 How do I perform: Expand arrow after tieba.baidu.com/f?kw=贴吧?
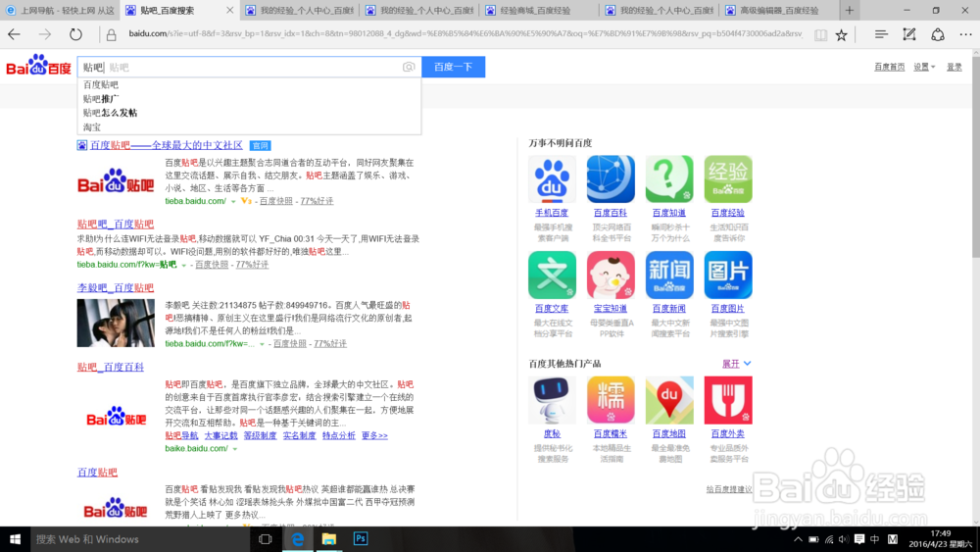coord(184,265)
